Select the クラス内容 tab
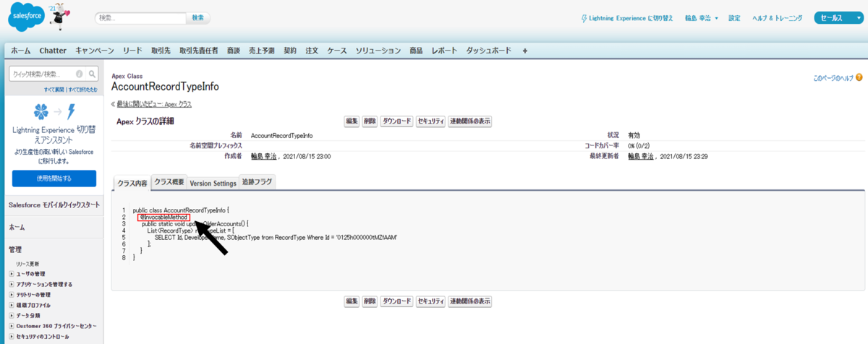The image size is (868, 344). click(132, 184)
